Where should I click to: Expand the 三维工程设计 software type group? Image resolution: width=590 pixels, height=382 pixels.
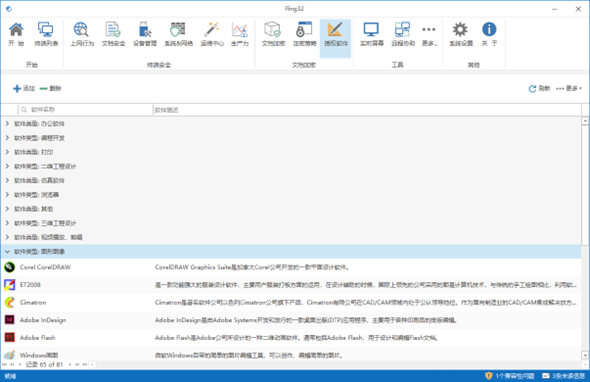7,223
